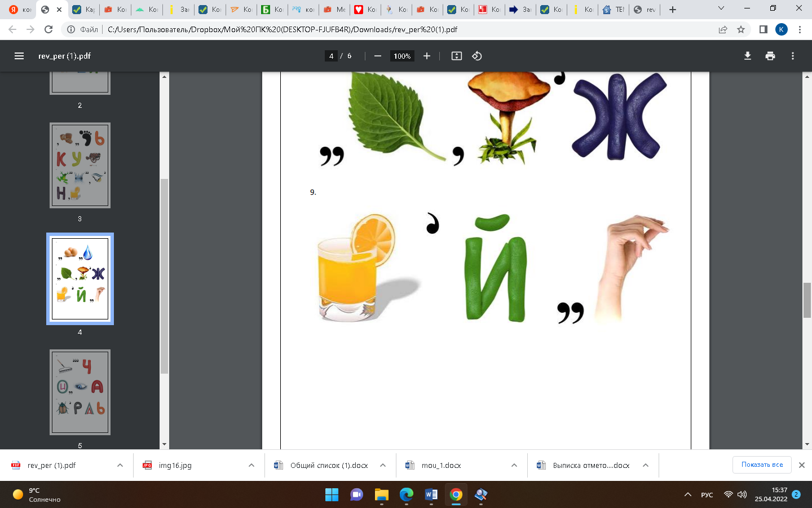Click the 'Показать все' downloads button
Screen dimensions: 812x508
[762, 465]
